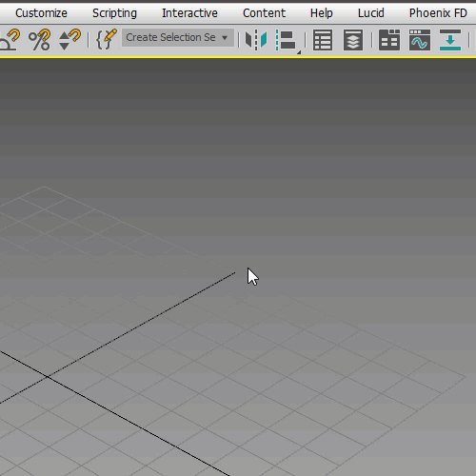The width and height of the screenshot is (476, 476).
Task: Open the Content menu
Action: tap(264, 13)
